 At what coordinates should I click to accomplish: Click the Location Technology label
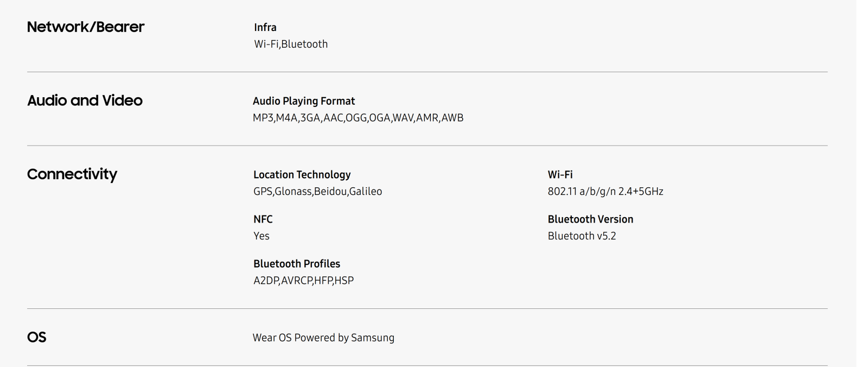coord(302,175)
